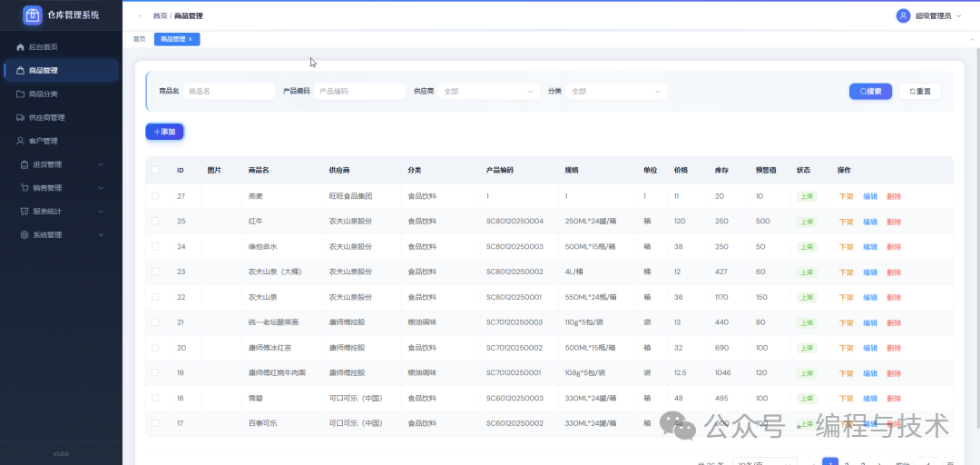Open the tab options arrow at far right

(973, 39)
